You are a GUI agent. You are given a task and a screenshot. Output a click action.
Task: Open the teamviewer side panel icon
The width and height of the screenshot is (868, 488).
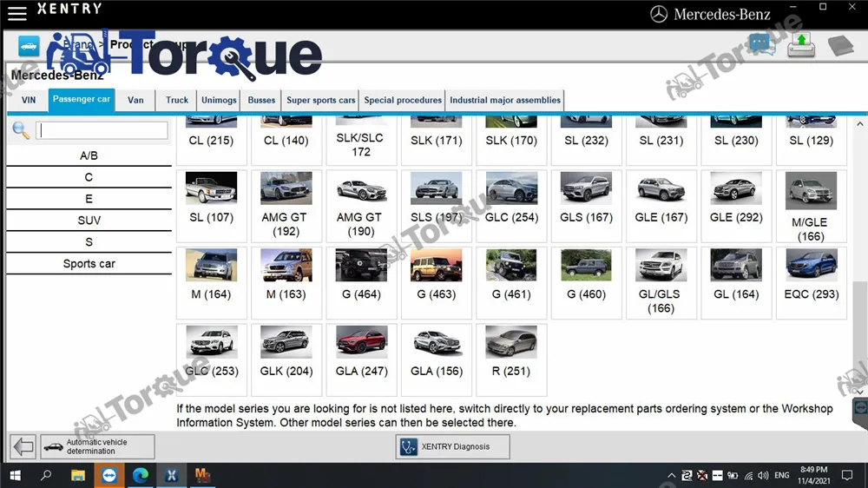coord(860,408)
